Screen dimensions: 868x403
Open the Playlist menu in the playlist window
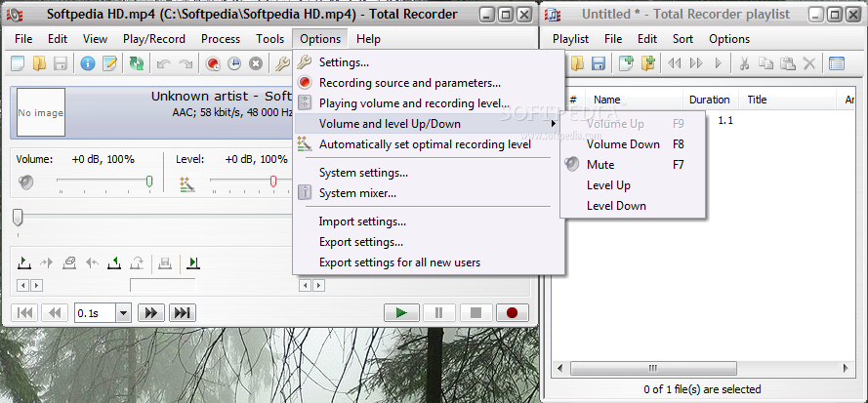coord(571,39)
